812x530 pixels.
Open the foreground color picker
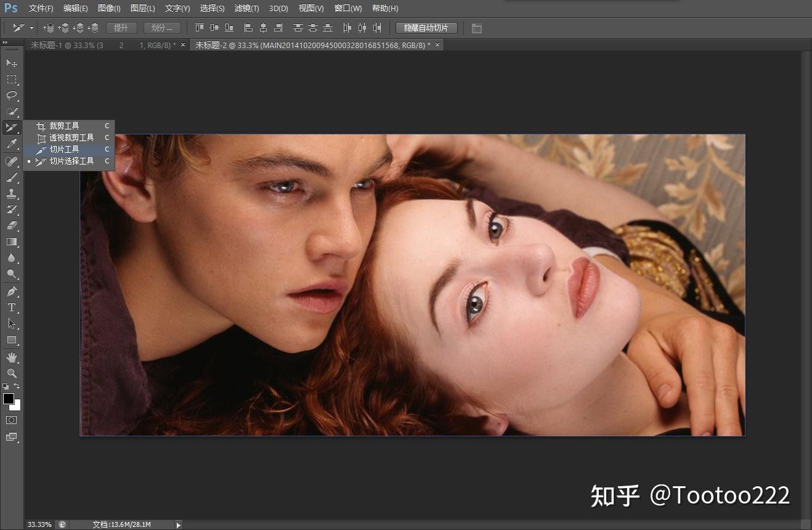tap(9, 399)
